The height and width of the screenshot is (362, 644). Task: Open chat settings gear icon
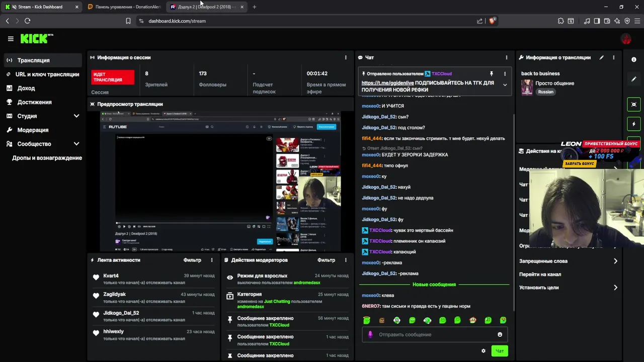[x=484, y=351]
